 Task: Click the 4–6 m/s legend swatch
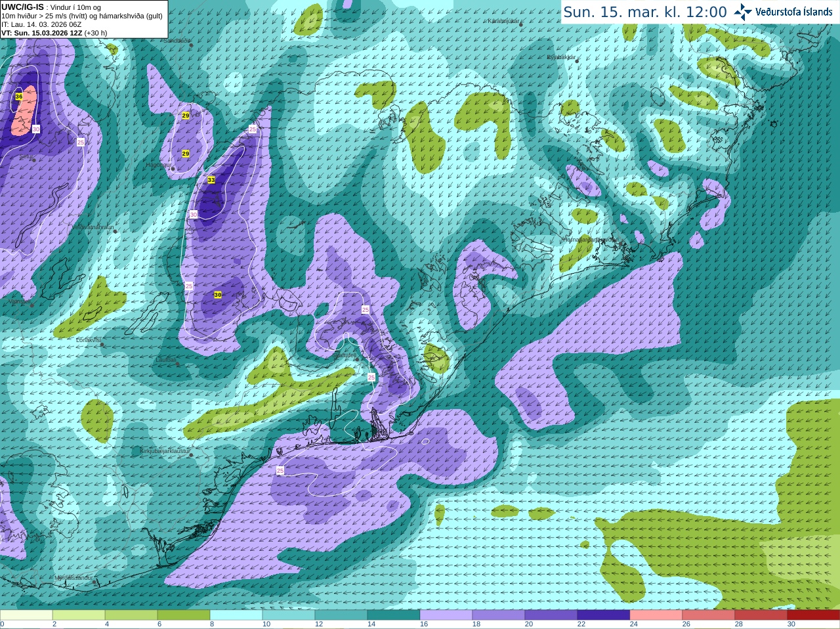pos(131,615)
